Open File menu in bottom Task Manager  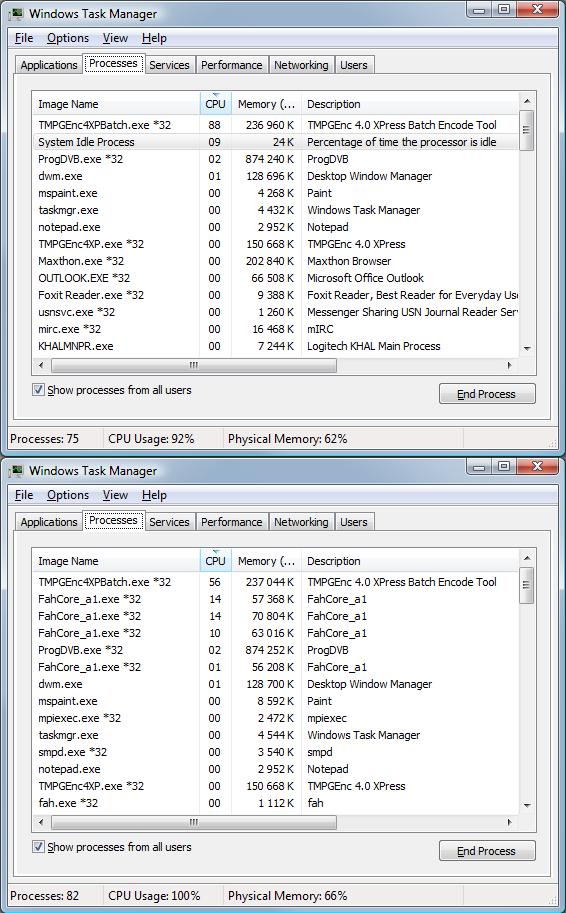(24, 495)
